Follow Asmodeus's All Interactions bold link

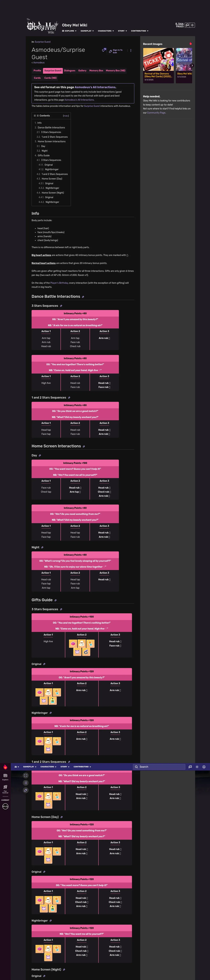(95, 87)
